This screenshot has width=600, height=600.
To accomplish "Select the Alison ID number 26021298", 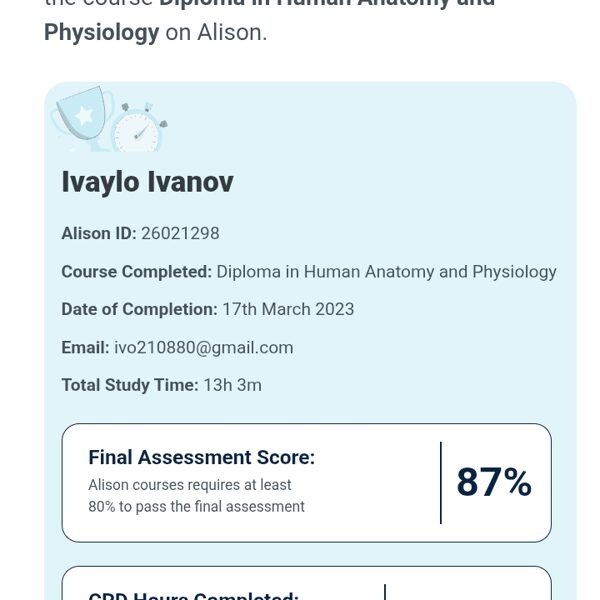I will point(180,234).
